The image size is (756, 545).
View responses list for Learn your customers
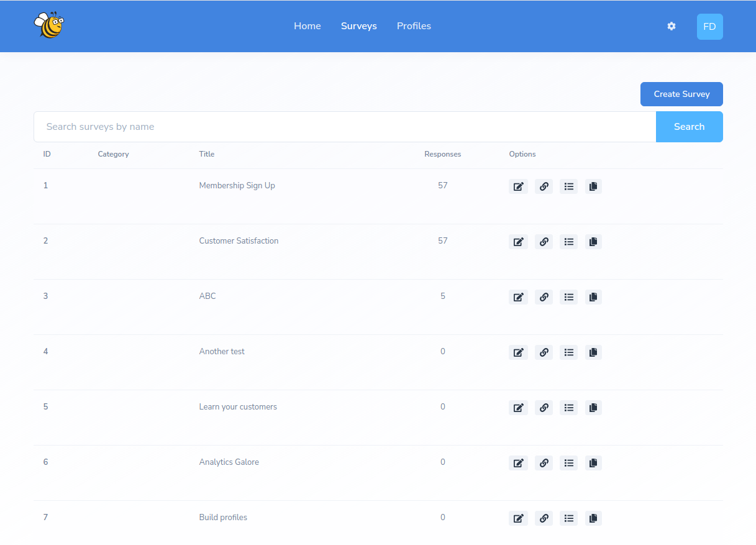(568, 408)
